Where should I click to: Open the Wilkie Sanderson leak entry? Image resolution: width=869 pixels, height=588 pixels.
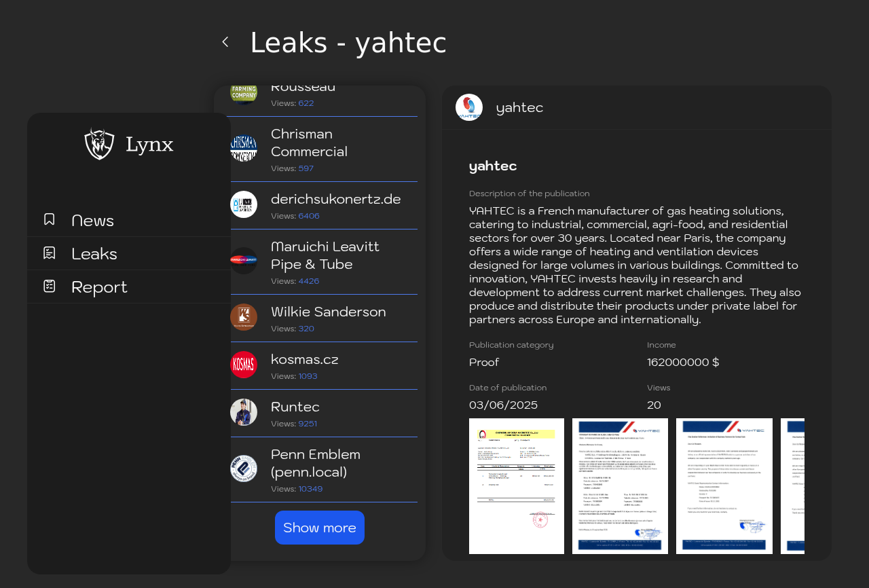pyautogui.click(x=320, y=318)
